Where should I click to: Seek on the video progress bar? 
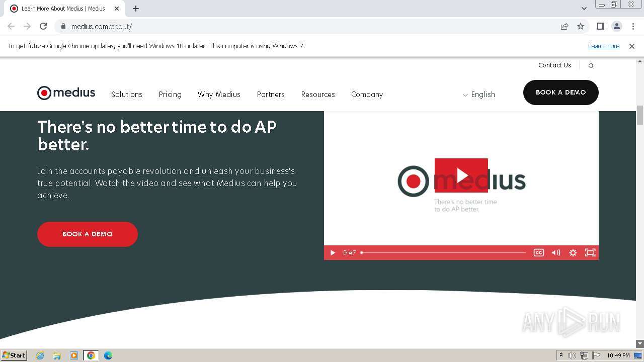click(443, 253)
